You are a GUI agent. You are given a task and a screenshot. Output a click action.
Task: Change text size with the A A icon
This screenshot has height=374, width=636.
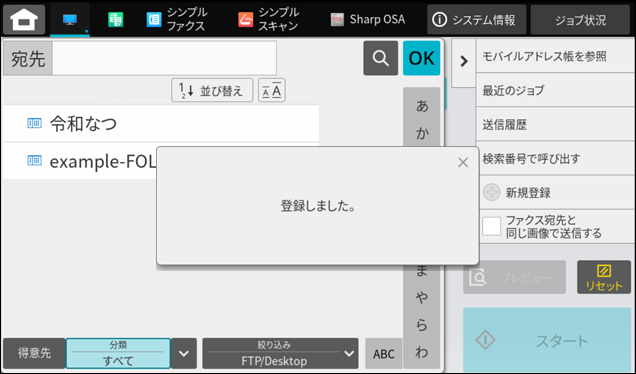[272, 90]
